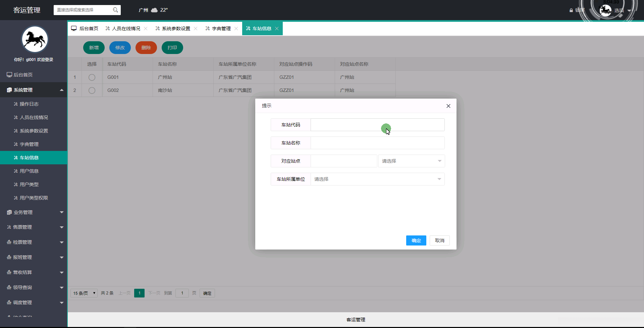
Task: Click the horse logo avatar in sidebar
Action: [35, 39]
